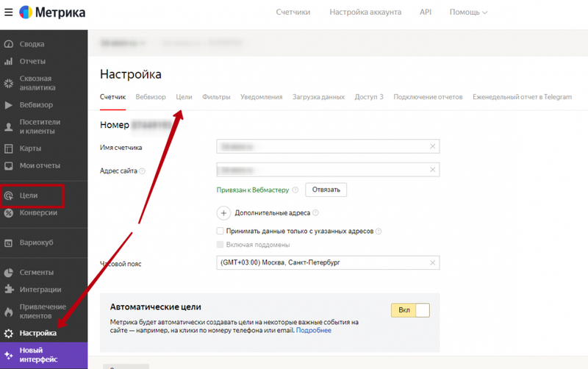The height and width of the screenshot is (369, 588).
Task: Check Принимать данные только с указанных адресов
Action: point(220,231)
